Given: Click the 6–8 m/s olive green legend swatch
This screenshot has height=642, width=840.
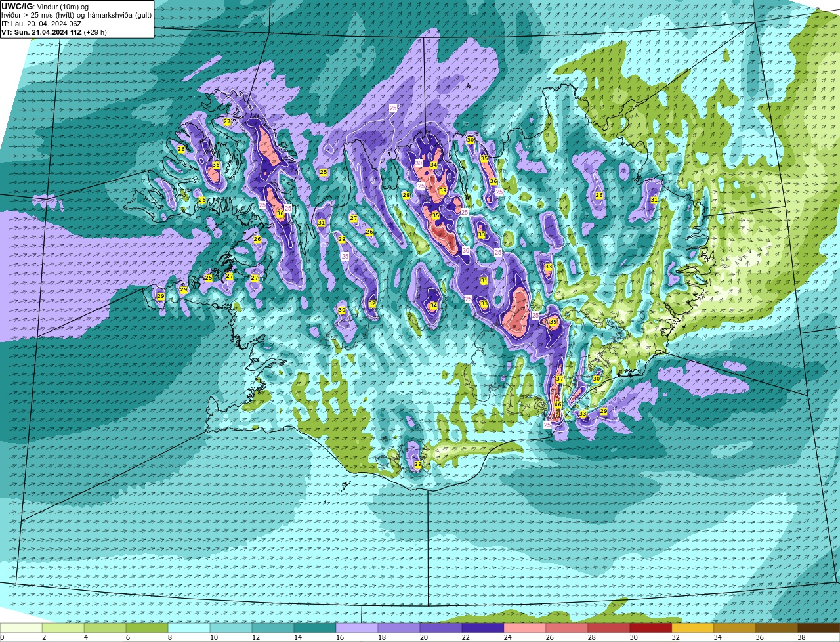Looking at the screenshot, I should click(147, 628).
